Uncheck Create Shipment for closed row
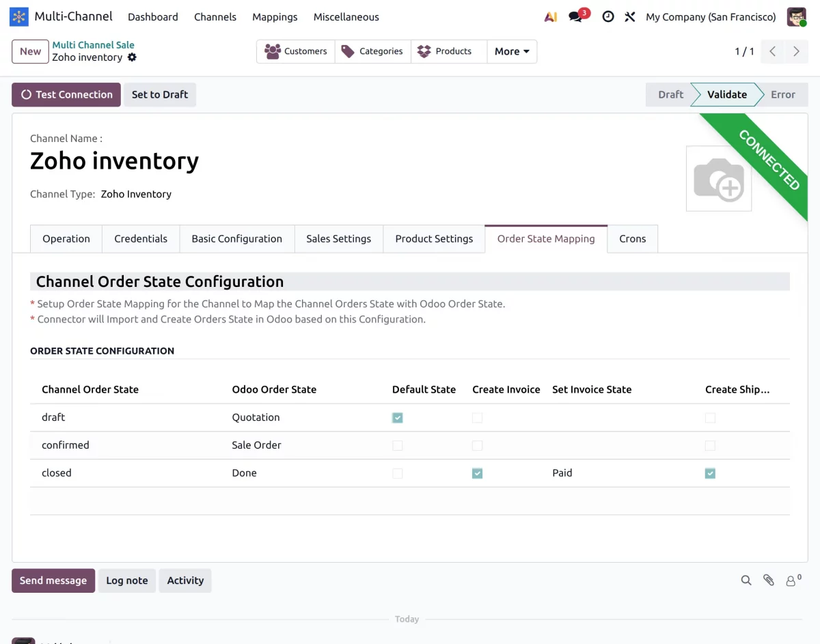Viewport: 820px width, 644px height. (x=711, y=473)
